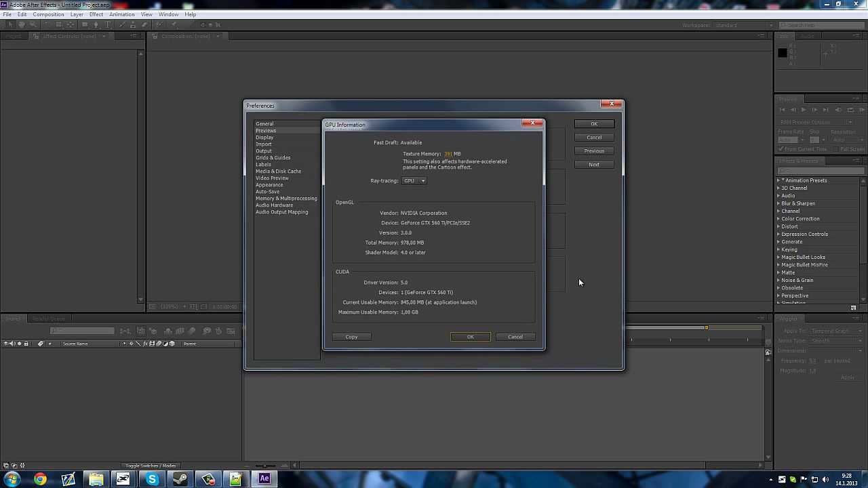
Task: Click the audio speaker column header
Action: 12,344
